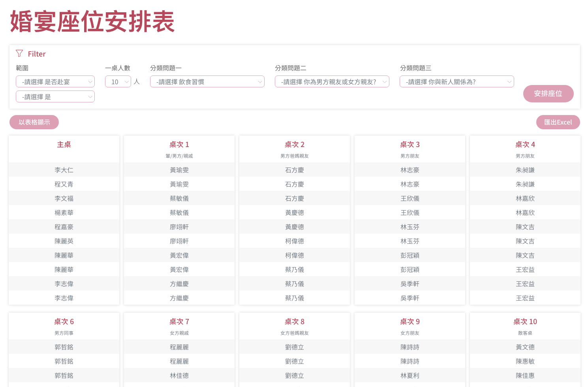Expand the 請選擇 是 dropdown
The width and height of the screenshot is (588, 387).
55,97
